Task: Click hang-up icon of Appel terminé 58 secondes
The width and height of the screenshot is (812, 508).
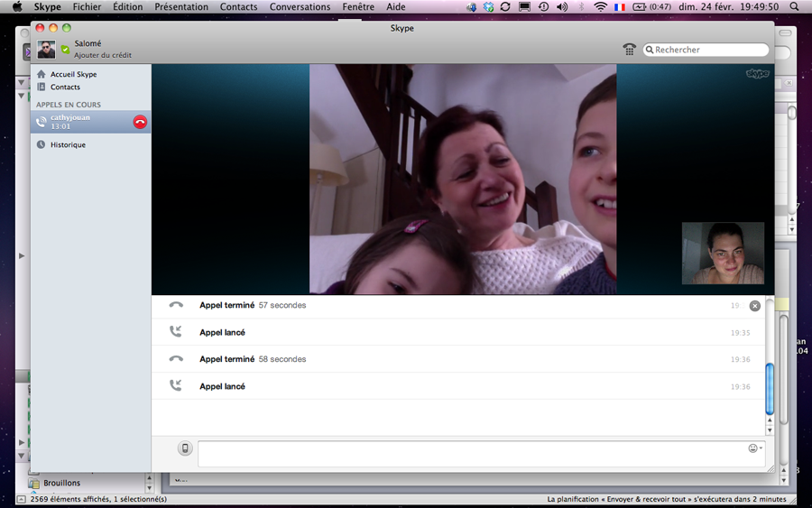Action: 176,358
